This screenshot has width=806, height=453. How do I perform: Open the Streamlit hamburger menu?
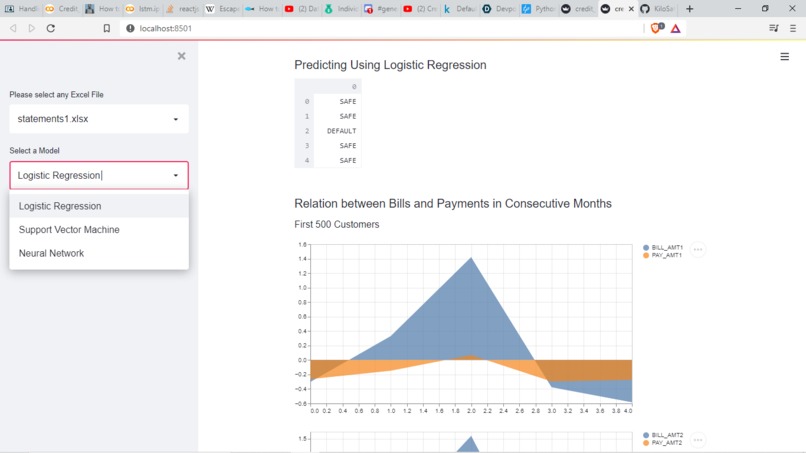pyautogui.click(x=784, y=57)
